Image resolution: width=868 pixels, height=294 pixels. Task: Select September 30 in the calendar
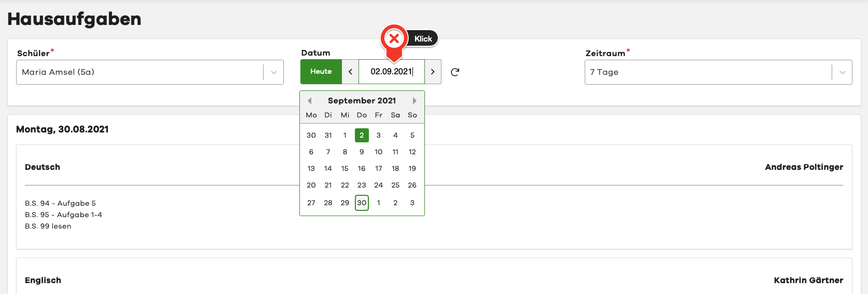362,203
